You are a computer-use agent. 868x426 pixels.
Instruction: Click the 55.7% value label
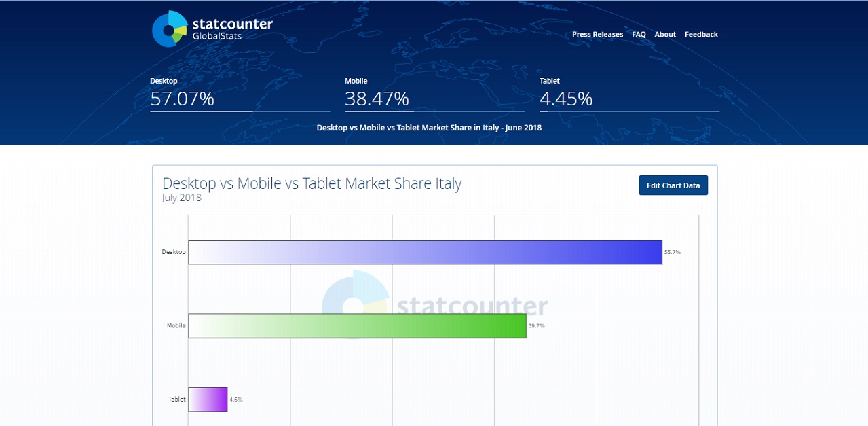672,252
